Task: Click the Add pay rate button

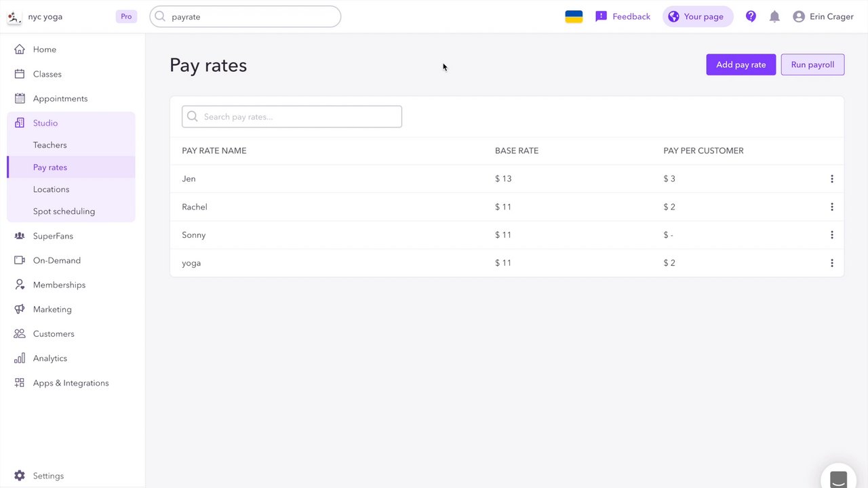Action: (x=741, y=65)
